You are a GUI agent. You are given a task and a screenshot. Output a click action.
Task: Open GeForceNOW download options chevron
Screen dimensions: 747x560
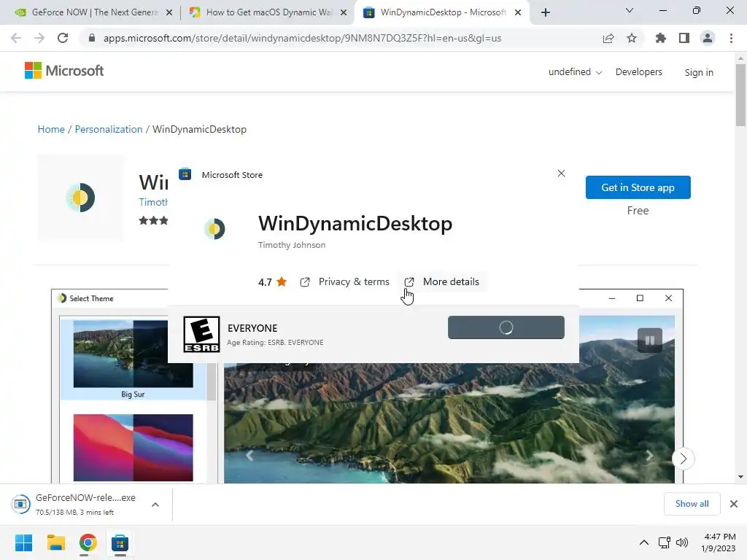tap(155, 505)
